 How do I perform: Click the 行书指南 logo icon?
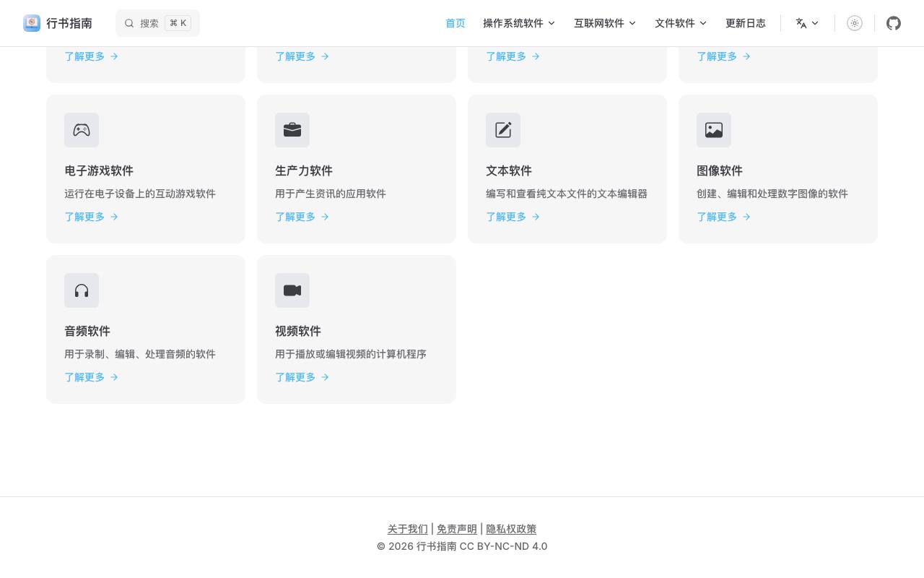(x=32, y=23)
